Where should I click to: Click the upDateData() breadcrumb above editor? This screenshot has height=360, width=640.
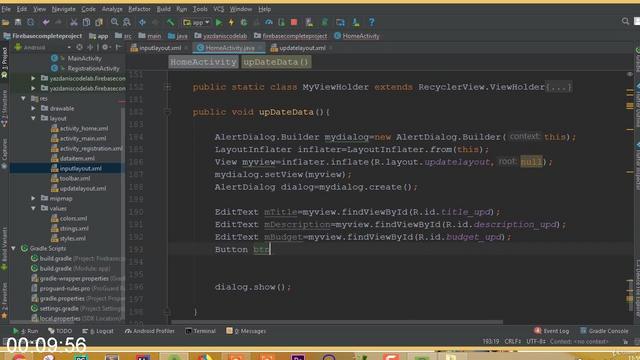(276, 62)
